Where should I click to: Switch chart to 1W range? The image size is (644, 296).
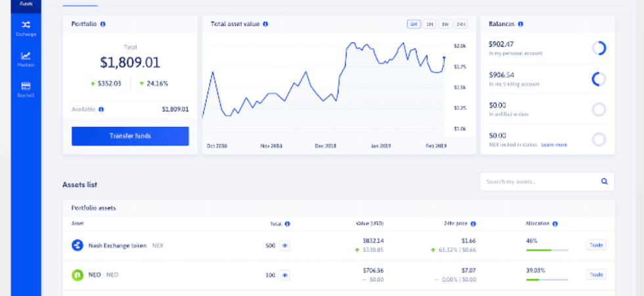[x=446, y=24]
